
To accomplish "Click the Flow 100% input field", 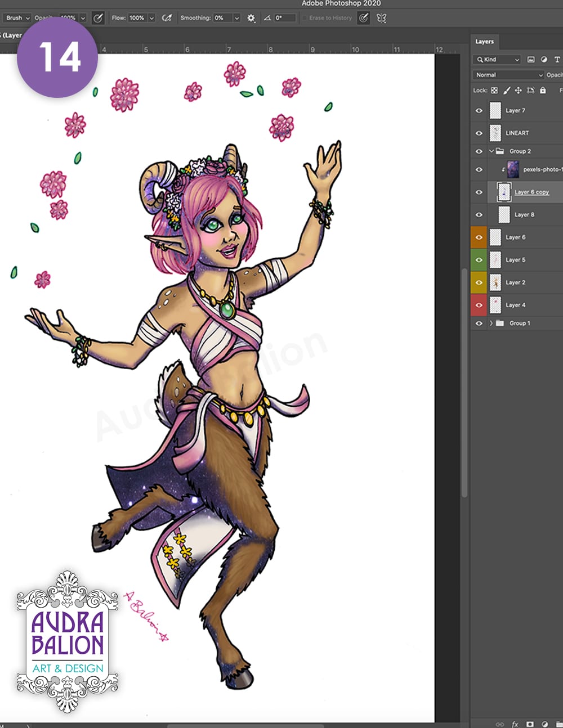I will [x=137, y=18].
